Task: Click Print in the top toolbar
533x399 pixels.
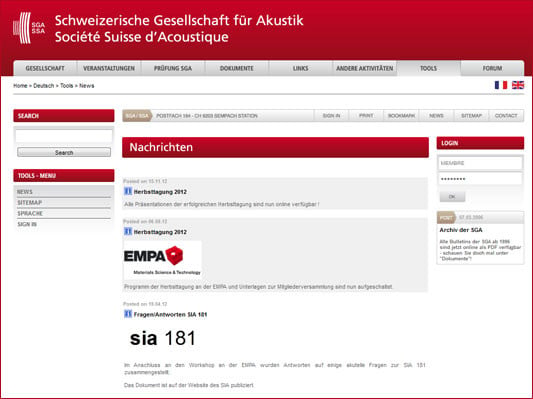Action: [366, 116]
